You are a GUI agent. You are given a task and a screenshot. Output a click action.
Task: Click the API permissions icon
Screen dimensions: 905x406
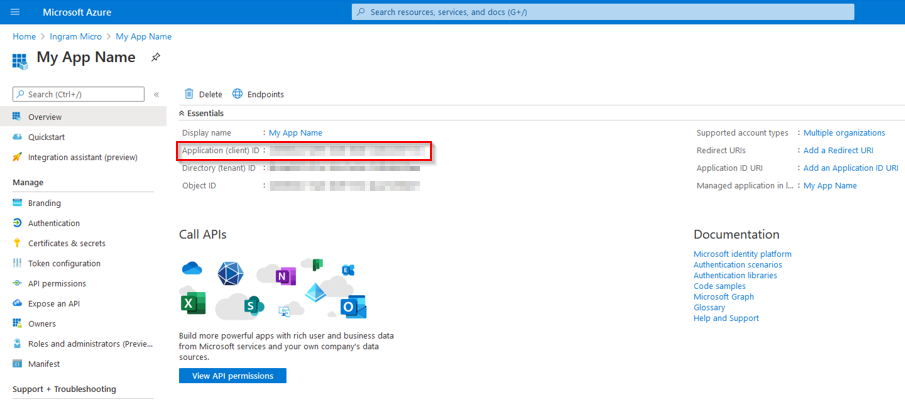[17, 284]
